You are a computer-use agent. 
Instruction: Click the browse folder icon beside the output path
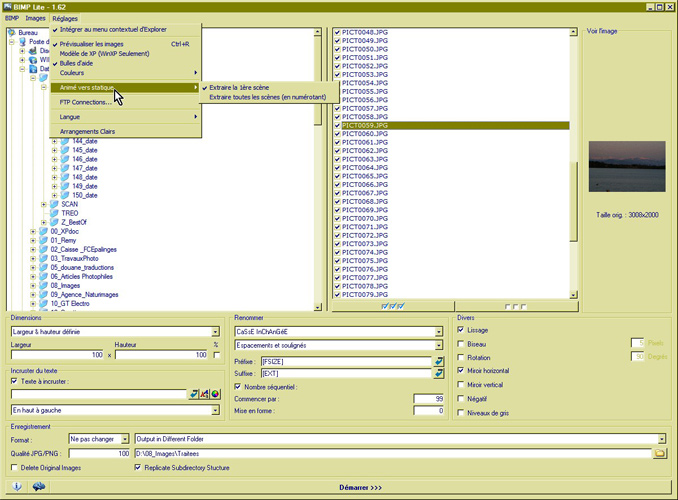tap(659, 453)
